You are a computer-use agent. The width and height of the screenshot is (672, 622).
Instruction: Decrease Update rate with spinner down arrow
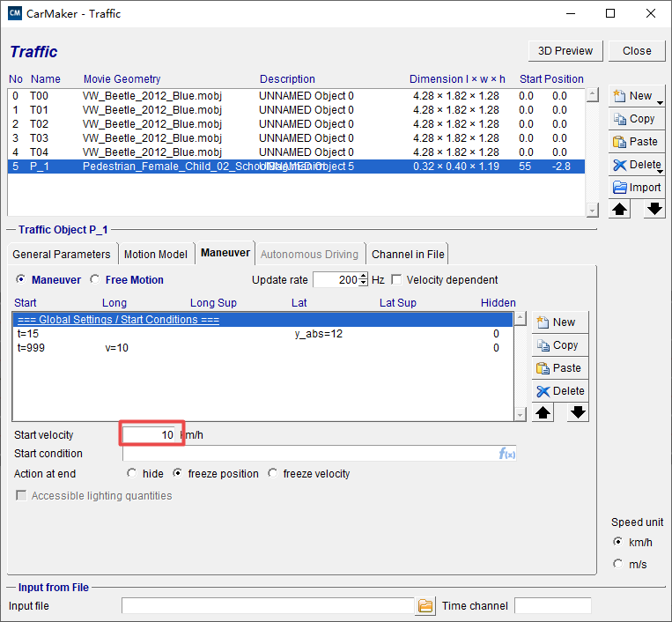tap(364, 284)
